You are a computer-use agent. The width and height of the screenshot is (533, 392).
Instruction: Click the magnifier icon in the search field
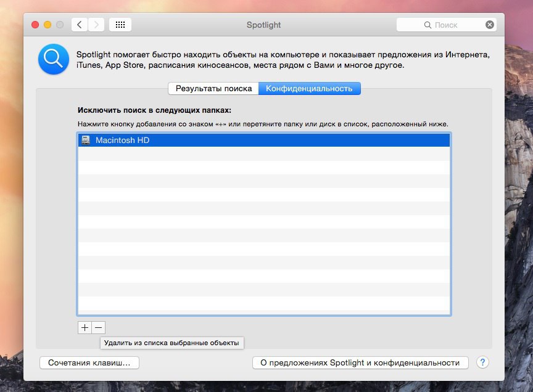click(428, 25)
